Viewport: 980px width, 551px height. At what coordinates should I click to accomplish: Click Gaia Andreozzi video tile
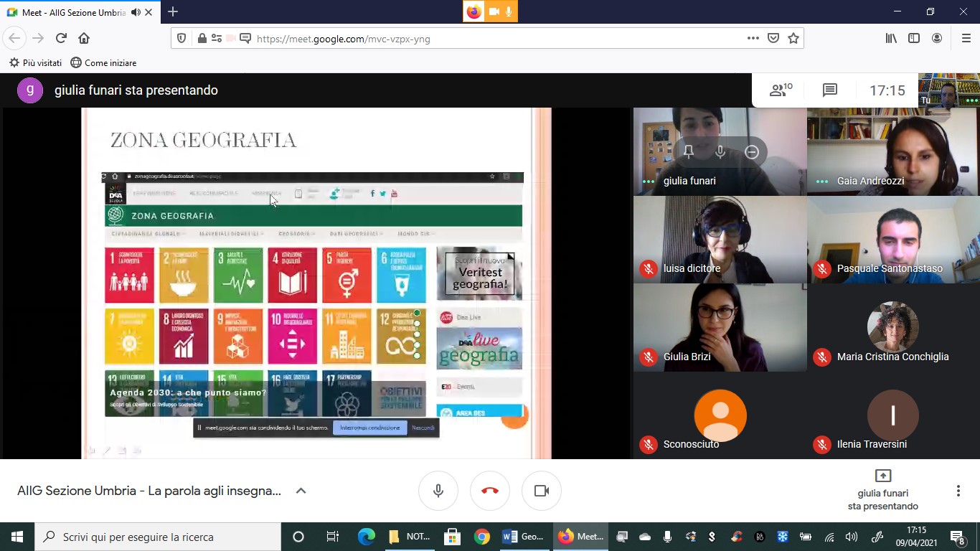(x=893, y=151)
